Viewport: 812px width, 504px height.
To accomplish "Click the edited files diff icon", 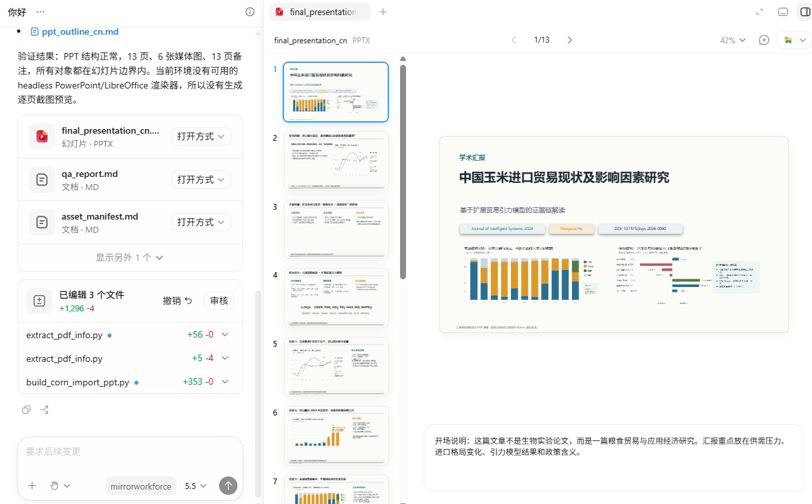I will click(x=39, y=301).
